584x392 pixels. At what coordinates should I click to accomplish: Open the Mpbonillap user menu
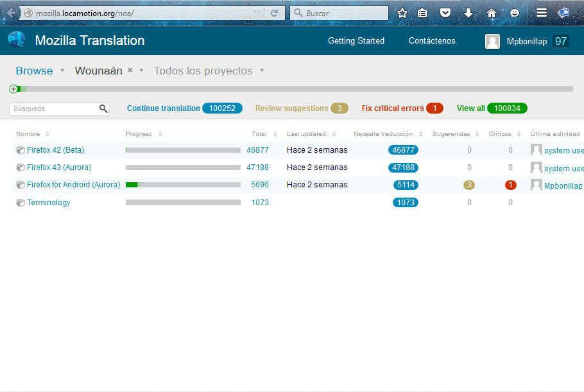point(527,41)
